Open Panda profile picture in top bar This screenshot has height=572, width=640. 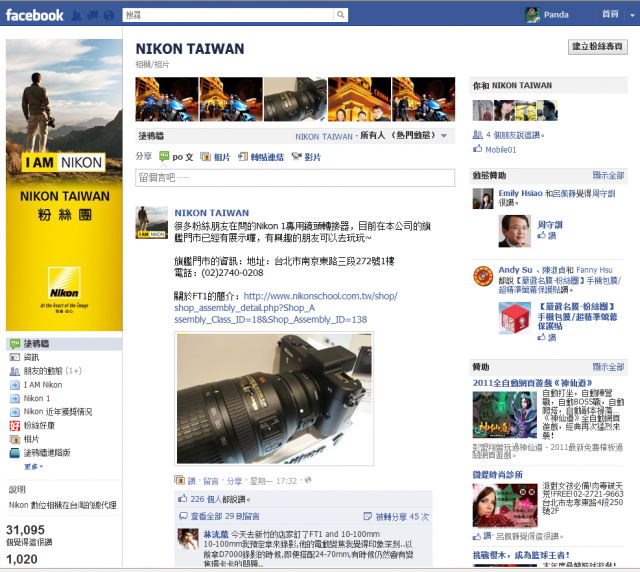532,15
